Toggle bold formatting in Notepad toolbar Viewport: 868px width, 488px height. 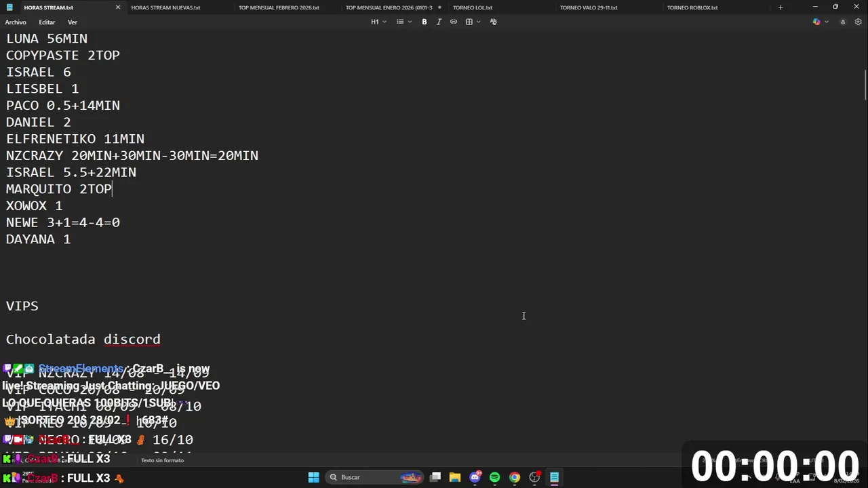pos(425,22)
